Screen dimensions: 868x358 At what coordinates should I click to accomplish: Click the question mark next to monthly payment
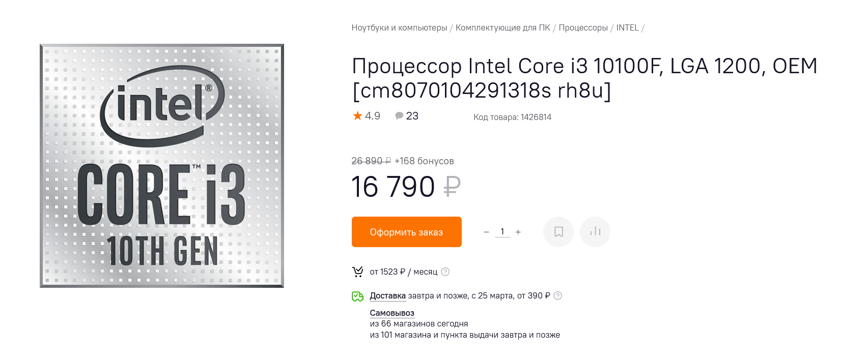pyautogui.click(x=445, y=272)
